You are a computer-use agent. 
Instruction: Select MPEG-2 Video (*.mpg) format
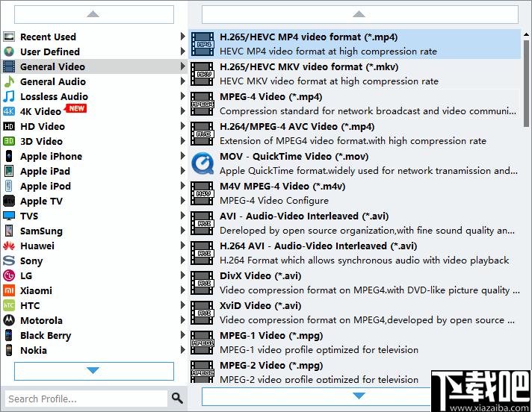coord(355,371)
